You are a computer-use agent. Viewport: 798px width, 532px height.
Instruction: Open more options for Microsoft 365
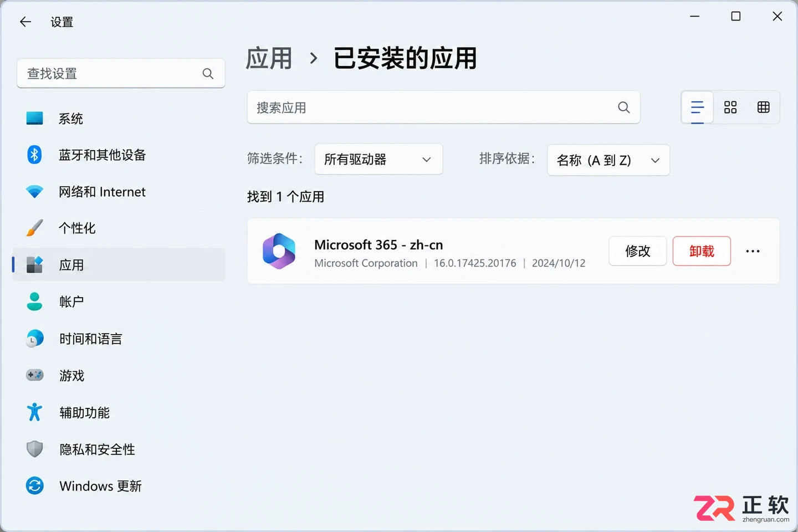point(753,251)
